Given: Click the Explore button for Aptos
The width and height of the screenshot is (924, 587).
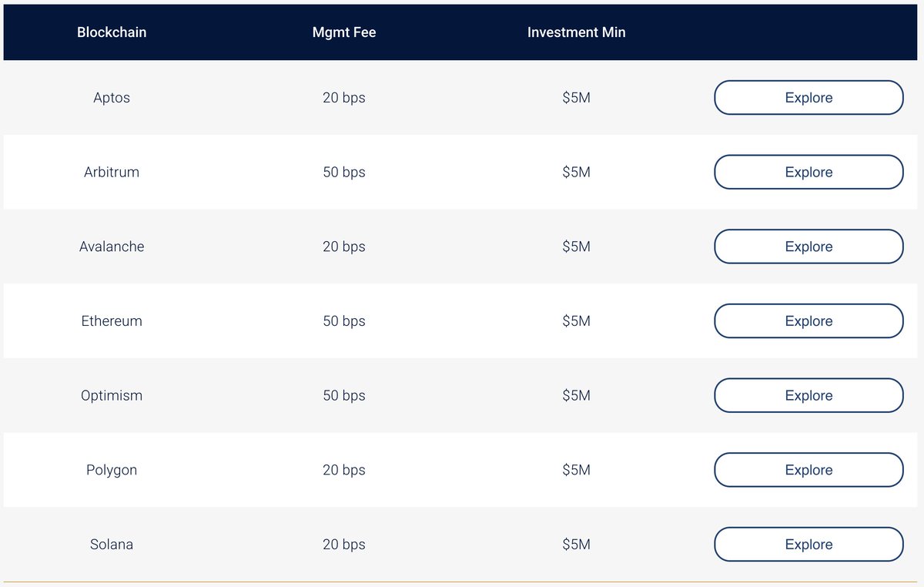Looking at the screenshot, I should pyautogui.click(x=808, y=98).
